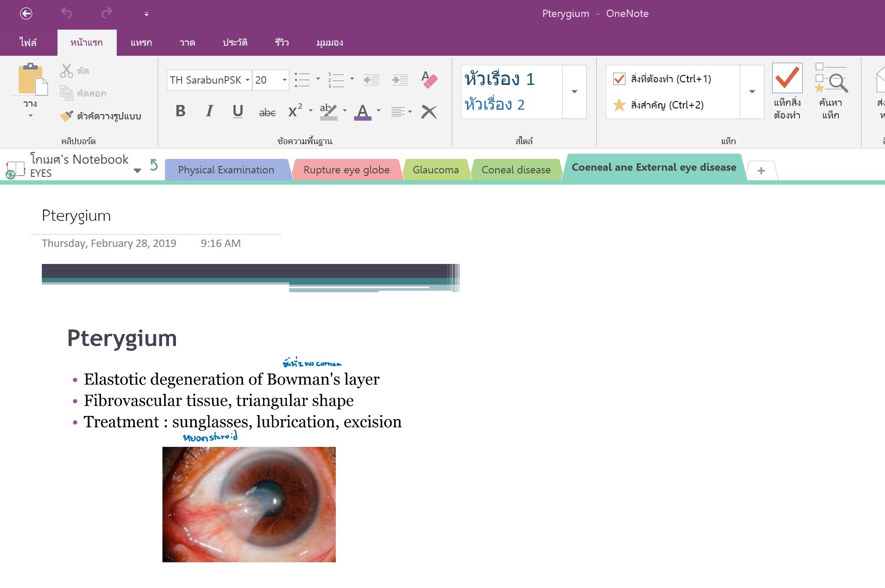Viewport: 885px width, 588px height.
Task: Click the clear formatting eraser icon
Action: (x=429, y=80)
